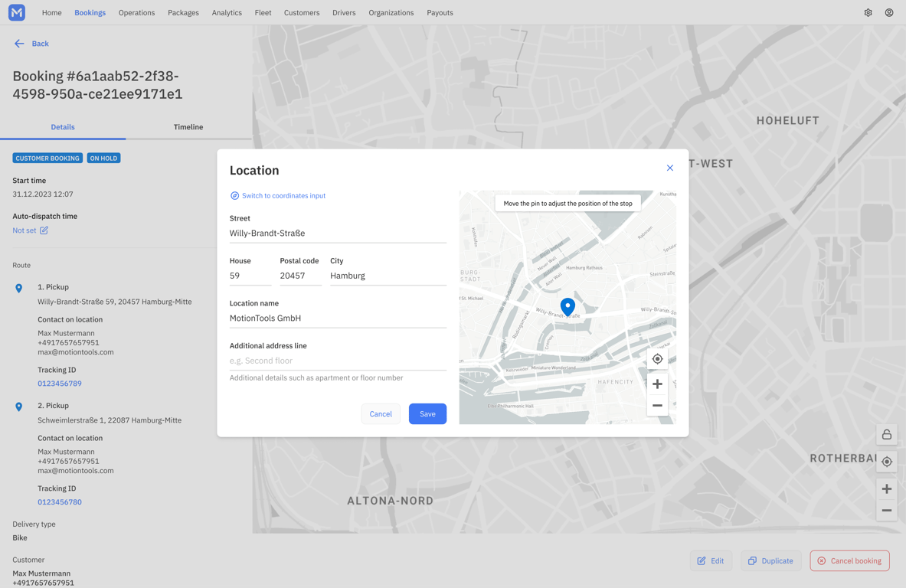Recenter the dialog map with locate icon
Screen dimensions: 906x588
(x=657, y=359)
